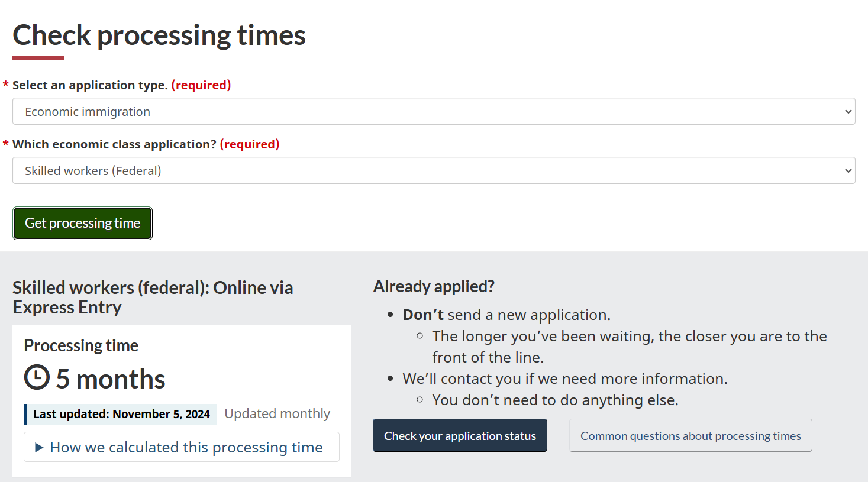Click the Don't send a new application bullet
Viewport: 868px width, 482px height.
click(x=506, y=315)
